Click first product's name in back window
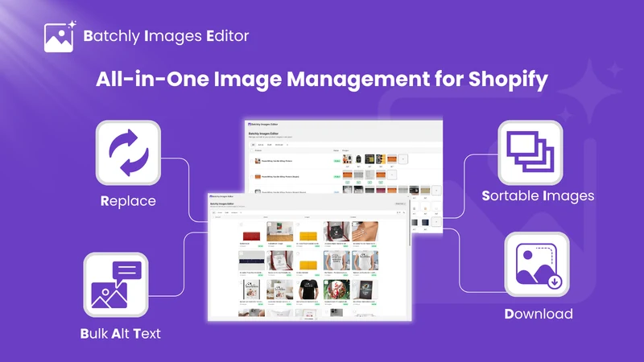Viewport: 644px width, 362px height. click(277, 161)
